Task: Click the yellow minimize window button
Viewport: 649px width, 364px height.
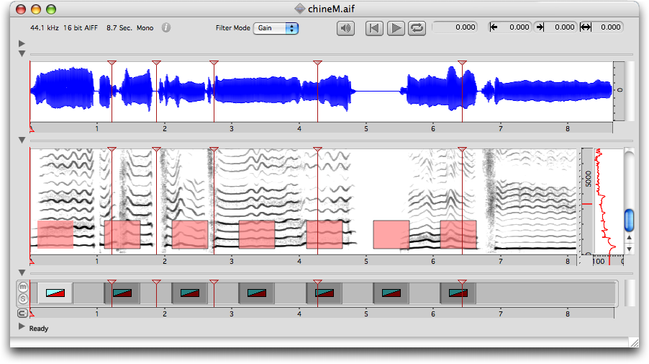Action: click(x=36, y=9)
